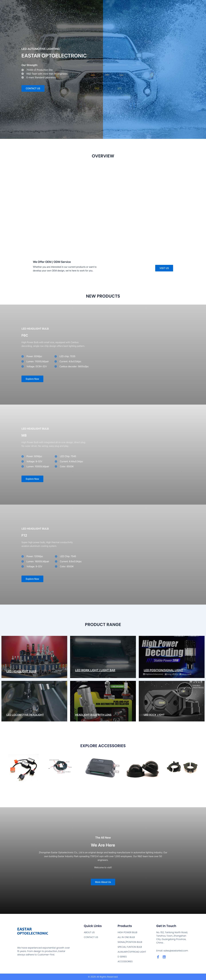
Task: Click 'Power: 60W/pc' spec
Action: (34, 457)
